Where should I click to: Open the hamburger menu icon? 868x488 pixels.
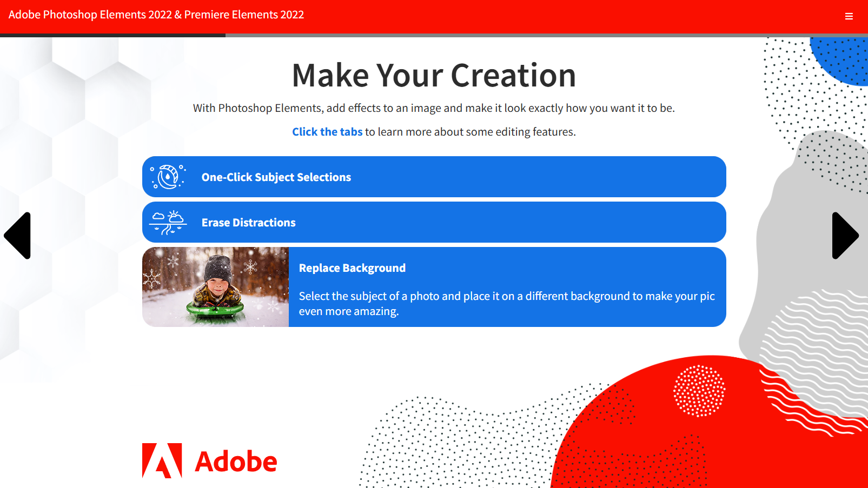(x=849, y=16)
